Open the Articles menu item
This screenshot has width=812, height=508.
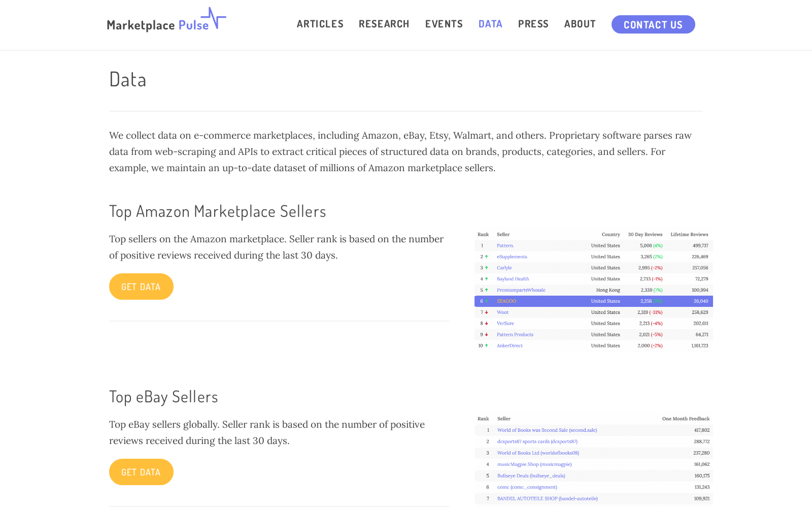(x=320, y=24)
